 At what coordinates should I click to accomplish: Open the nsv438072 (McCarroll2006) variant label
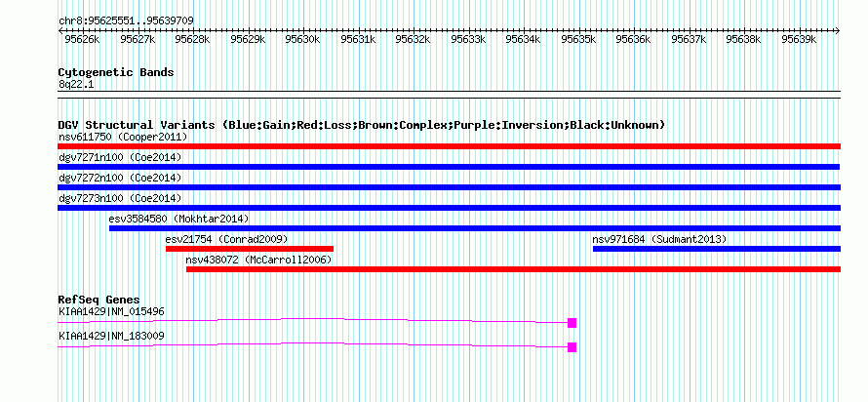(258, 260)
